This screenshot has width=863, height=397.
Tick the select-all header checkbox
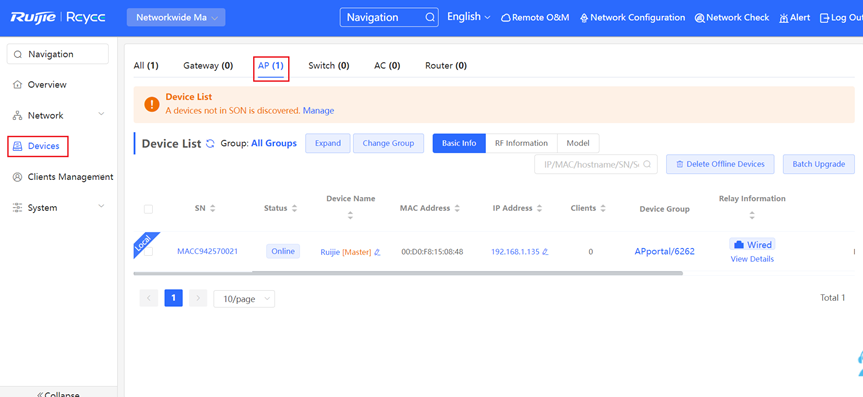pyautogui.click(x=148, y=209)
